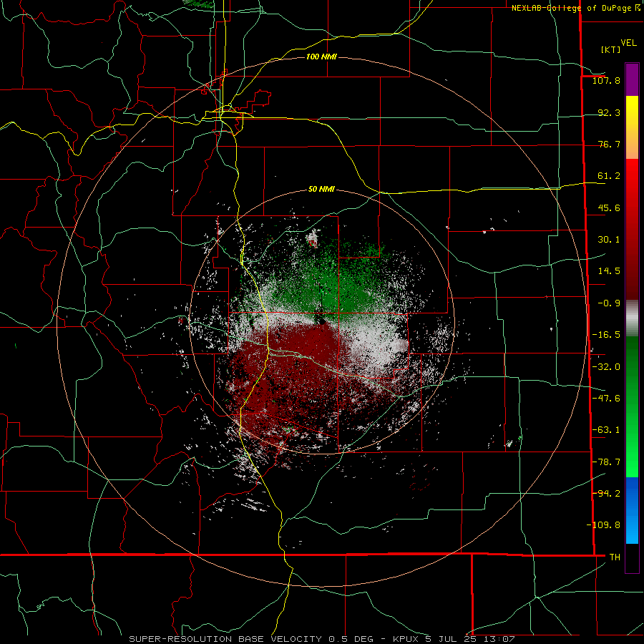Click the -0.9 legend value
Screen dimensions: 644x644
pyautogui.click(x=609, y=303)
